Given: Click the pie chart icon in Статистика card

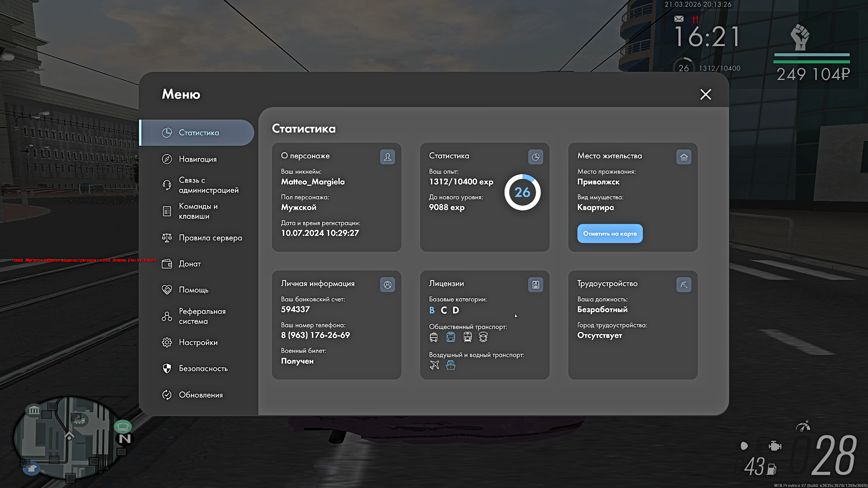Looking at the screenshot, I should (535, 157).
